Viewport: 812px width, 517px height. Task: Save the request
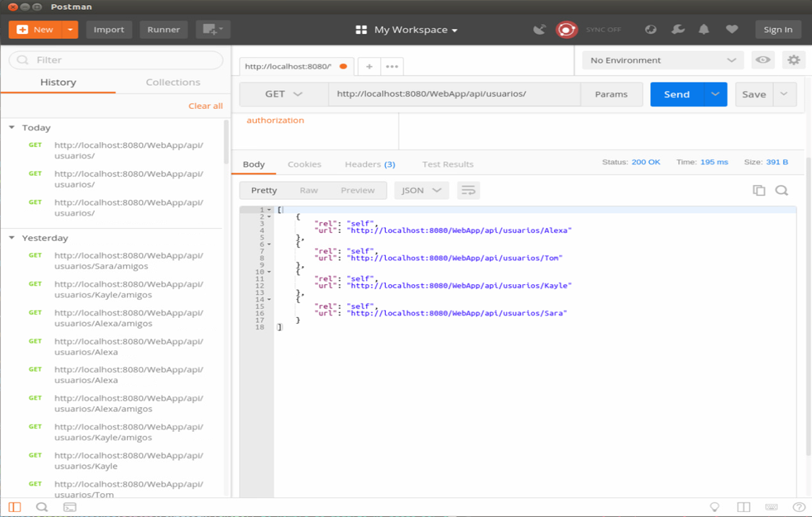point(754,94)
